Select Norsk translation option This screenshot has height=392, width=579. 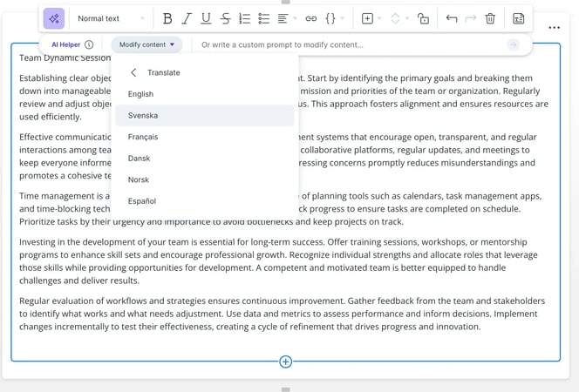(205, 179)
